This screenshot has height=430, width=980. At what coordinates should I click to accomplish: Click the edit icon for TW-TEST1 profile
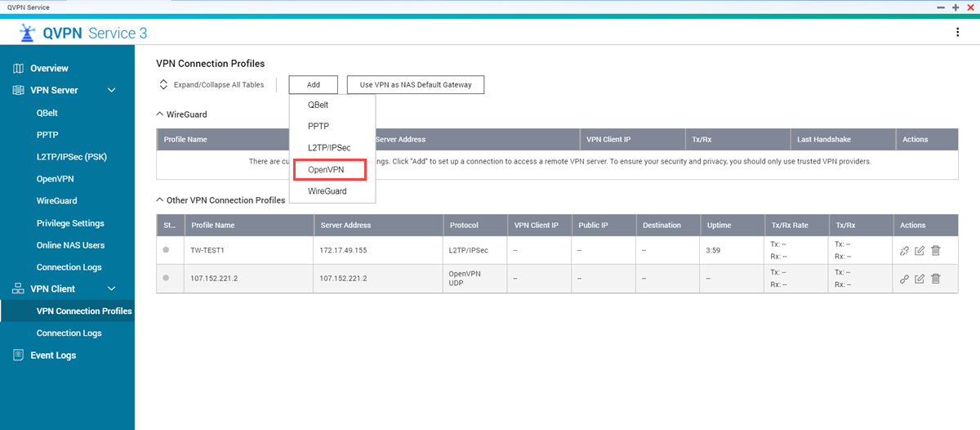tap(920, 251)
